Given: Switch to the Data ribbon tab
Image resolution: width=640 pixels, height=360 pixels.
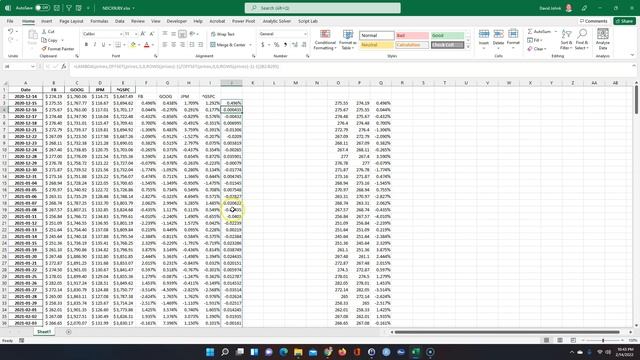Looking at the screenshot, I should 120,21.
